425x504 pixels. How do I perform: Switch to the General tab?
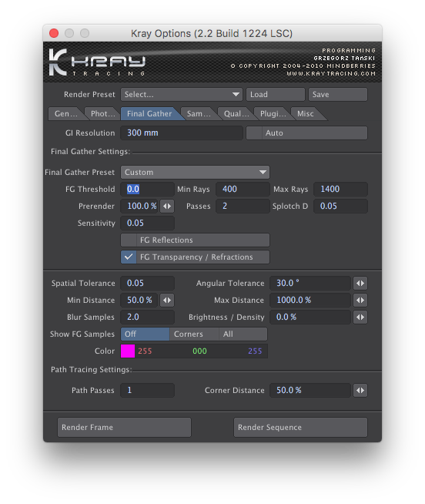pyautogui.click(x=66, y=114)
